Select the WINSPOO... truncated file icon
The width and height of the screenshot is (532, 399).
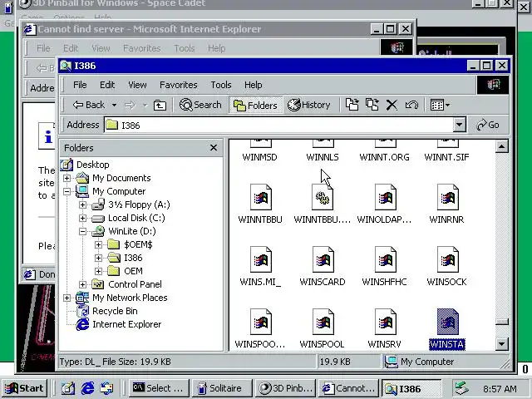coord(260,322)
